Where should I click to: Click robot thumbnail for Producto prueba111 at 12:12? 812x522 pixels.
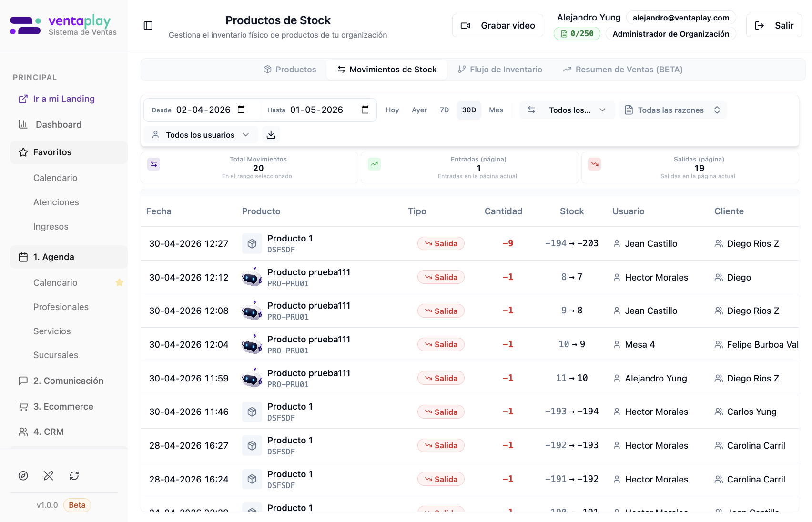pyautogui.click(x=252, y=277)
